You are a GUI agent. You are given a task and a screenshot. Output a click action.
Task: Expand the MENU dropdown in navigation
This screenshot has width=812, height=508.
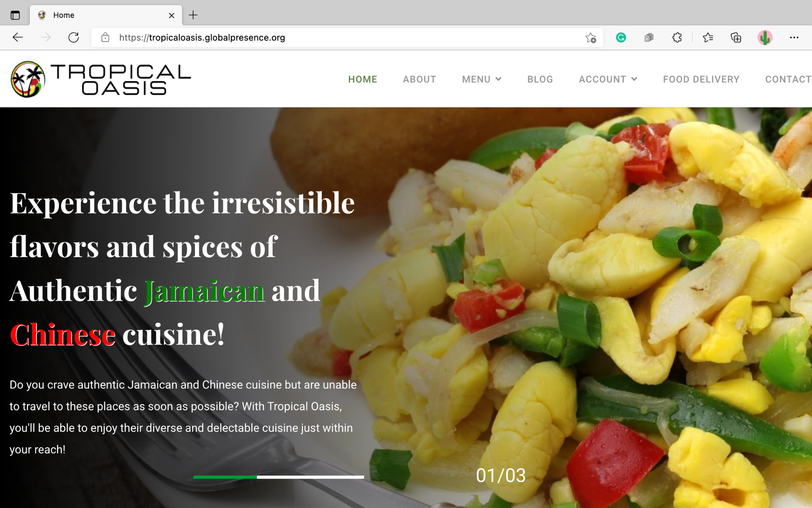click(482, 79)
